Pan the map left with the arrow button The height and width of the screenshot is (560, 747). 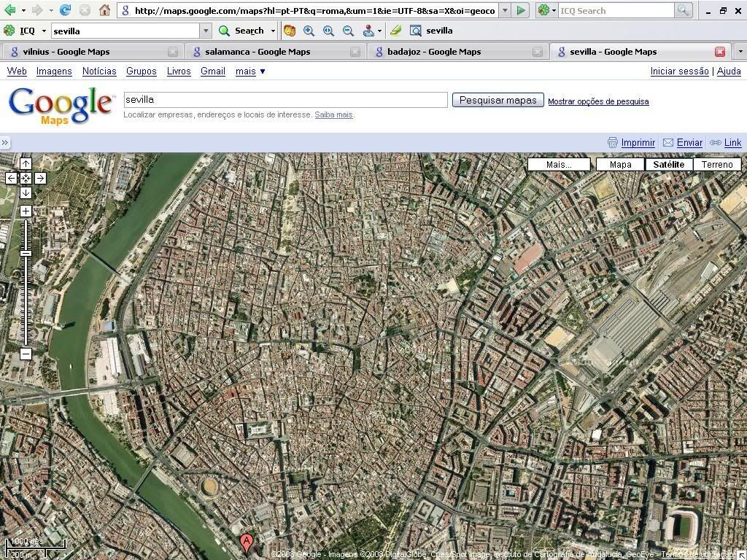pyautogui.click(x=11, y=178)
